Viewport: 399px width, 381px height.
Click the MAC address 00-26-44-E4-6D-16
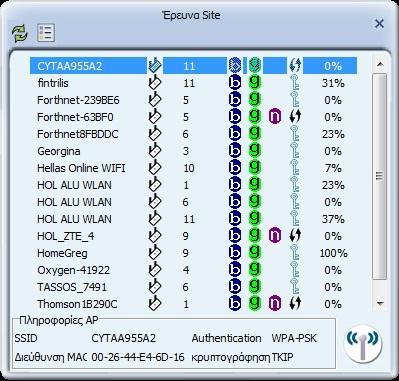coord(138,357)
